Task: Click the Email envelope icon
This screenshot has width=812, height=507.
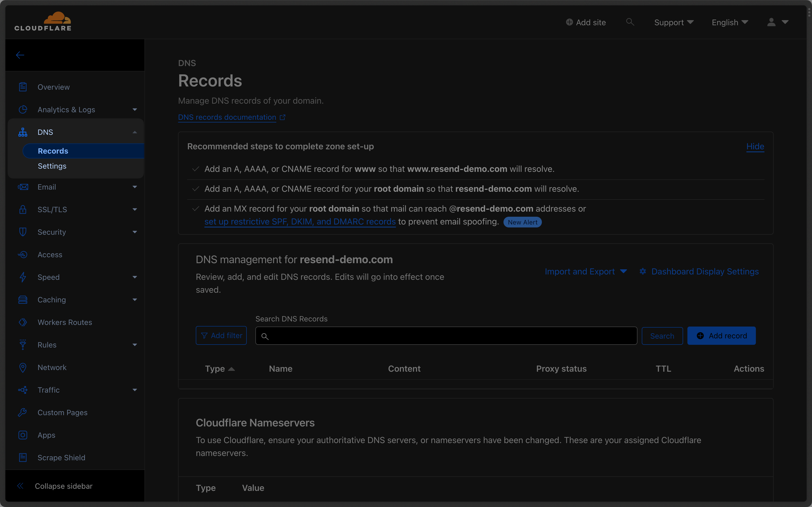Action: point(23,187)
